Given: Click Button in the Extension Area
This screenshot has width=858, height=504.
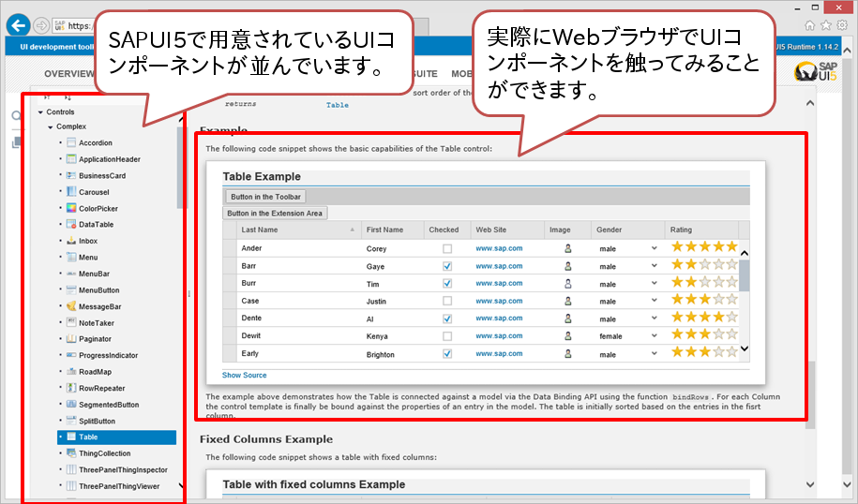Looking at the screenshot, I should 275,214.
